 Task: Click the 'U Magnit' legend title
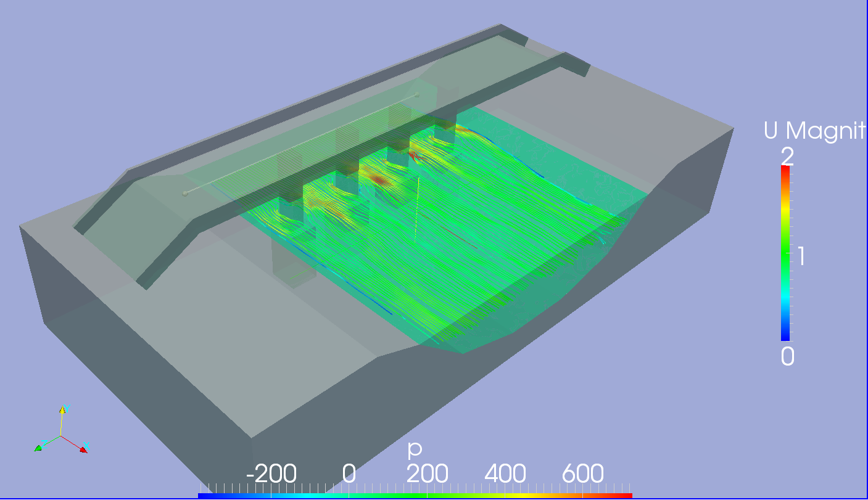tap(815, 131)
